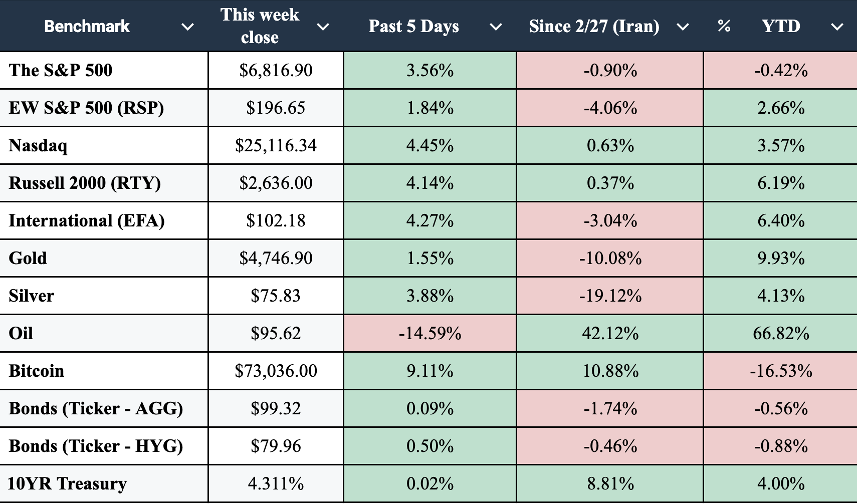
Task: Select the Bonds (Ticker - HYG) label
Action: point(96,446)
